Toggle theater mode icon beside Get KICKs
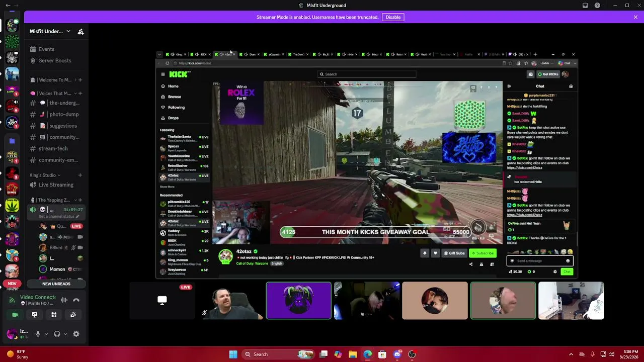 coord(530,74)
